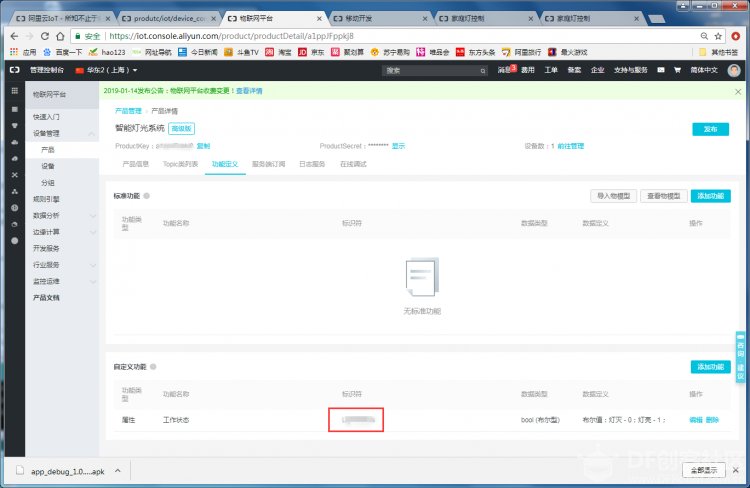Open the 淘宝 bookmark
This screenshot has width=750, height=488.
point(278,52)
